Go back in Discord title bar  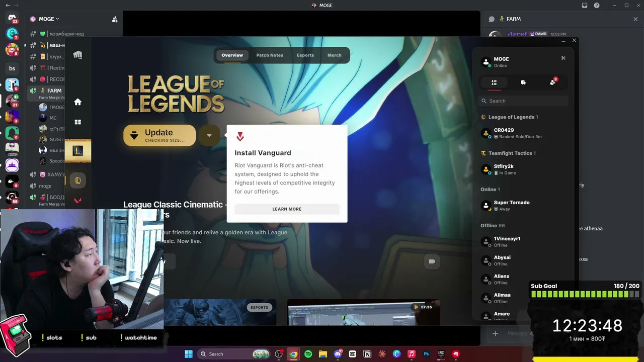(8, 5)
